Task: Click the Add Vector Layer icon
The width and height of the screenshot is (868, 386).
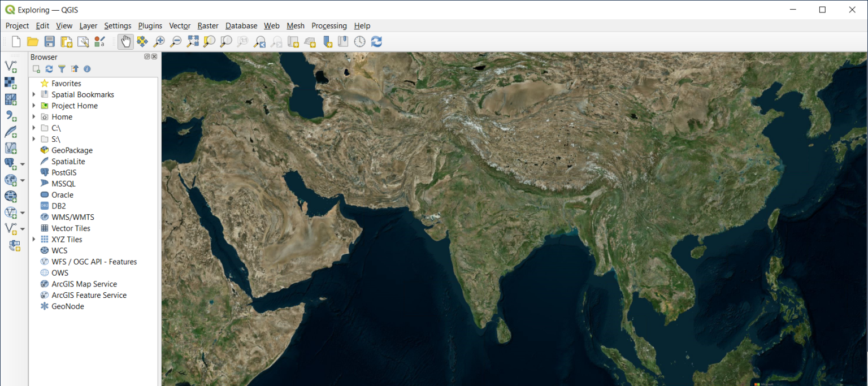Action: tap(11, 66)
